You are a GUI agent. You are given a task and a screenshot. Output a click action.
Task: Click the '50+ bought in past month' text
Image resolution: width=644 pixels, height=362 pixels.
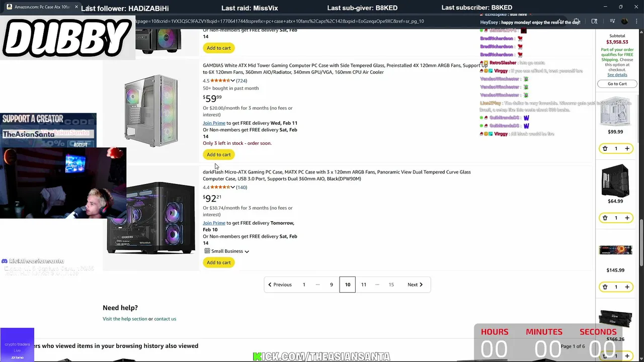pos(230,88)
